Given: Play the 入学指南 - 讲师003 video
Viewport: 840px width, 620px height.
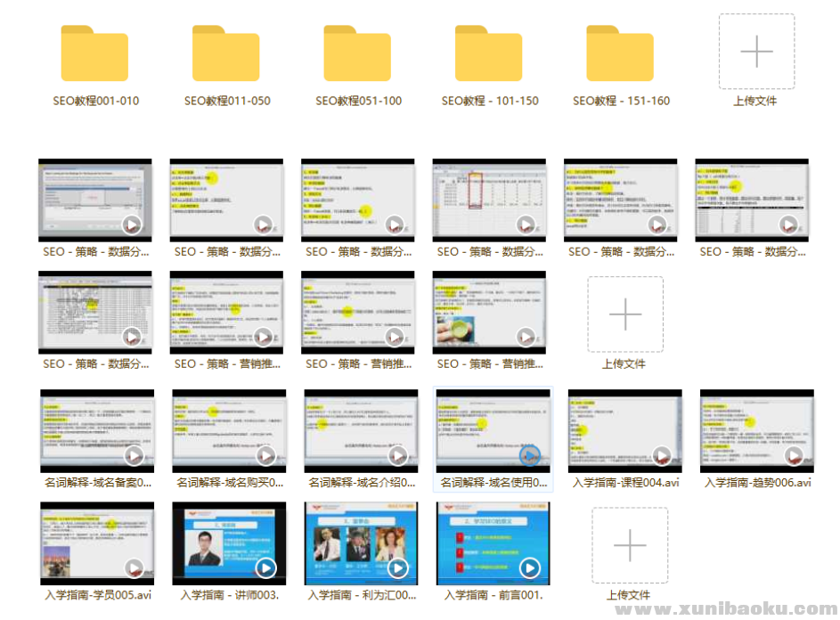Looking at the screenshot, I should click(x=229, y=543).
